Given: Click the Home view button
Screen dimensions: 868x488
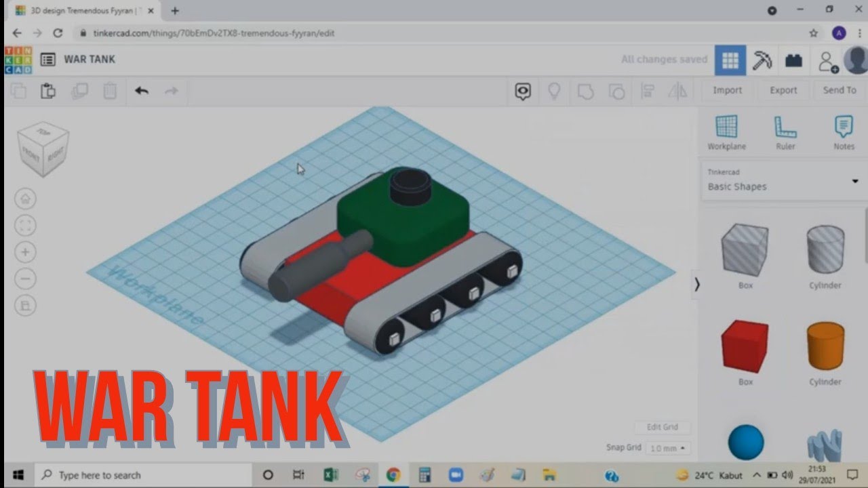Looking at the screenshot, I should point(26,199).
